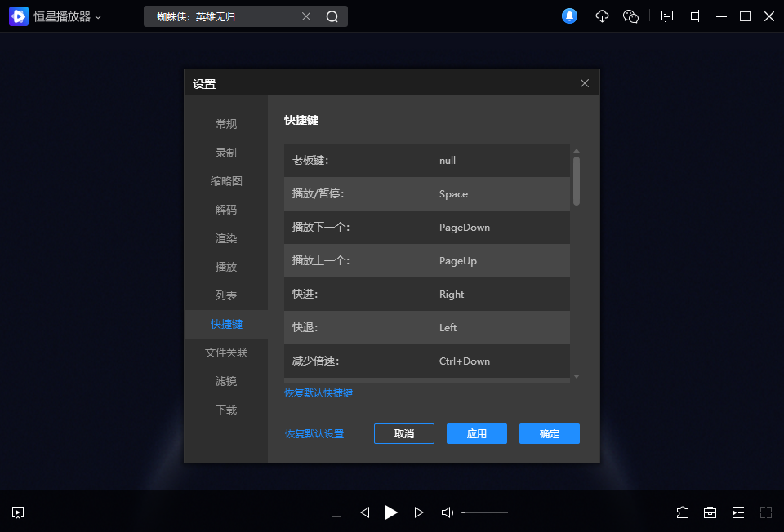Click the search magnifier icon
This screenshot has width=784, height=532.
332,16
